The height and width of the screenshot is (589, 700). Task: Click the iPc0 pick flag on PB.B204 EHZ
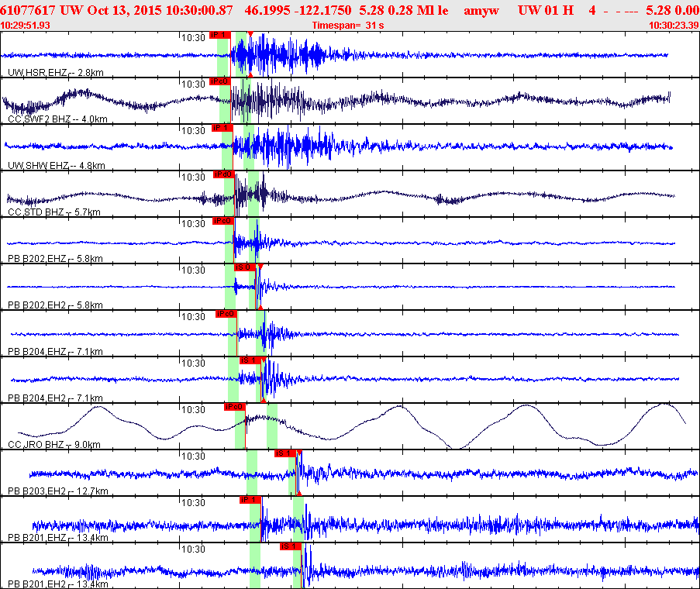pos(226,314)
